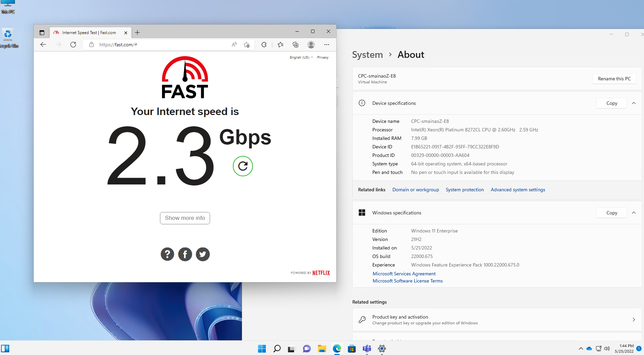Click the Netflix logo link
644x355 pixels.
[x=321, y=273]
